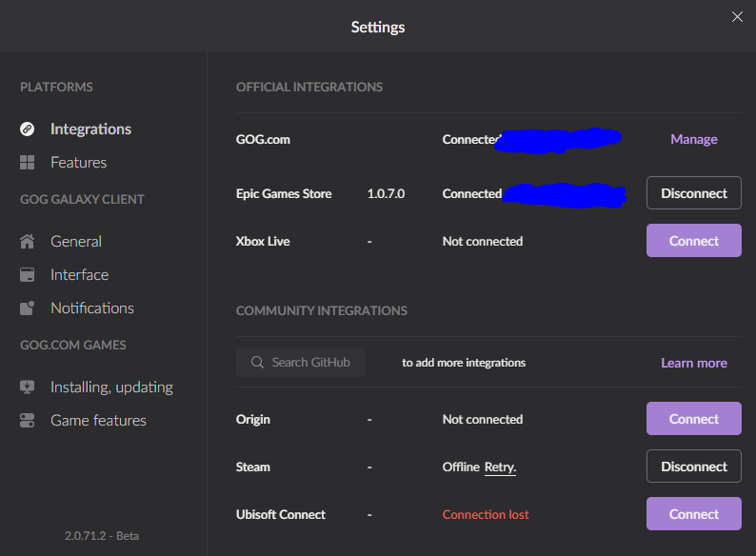Viewport: 756px width, 556px height.
Task: Click the Xbox Live Not connected status
Action: point(483,241)
